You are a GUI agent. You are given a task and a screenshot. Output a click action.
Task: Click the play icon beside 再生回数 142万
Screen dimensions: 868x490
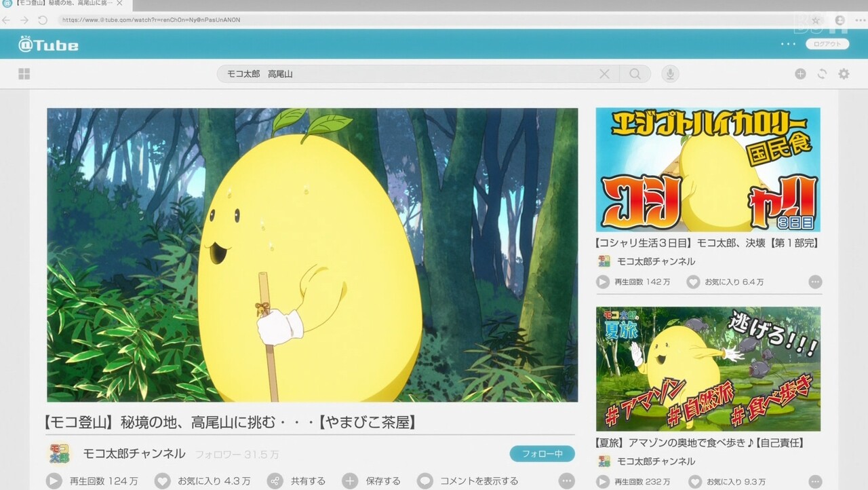(603, 282)
